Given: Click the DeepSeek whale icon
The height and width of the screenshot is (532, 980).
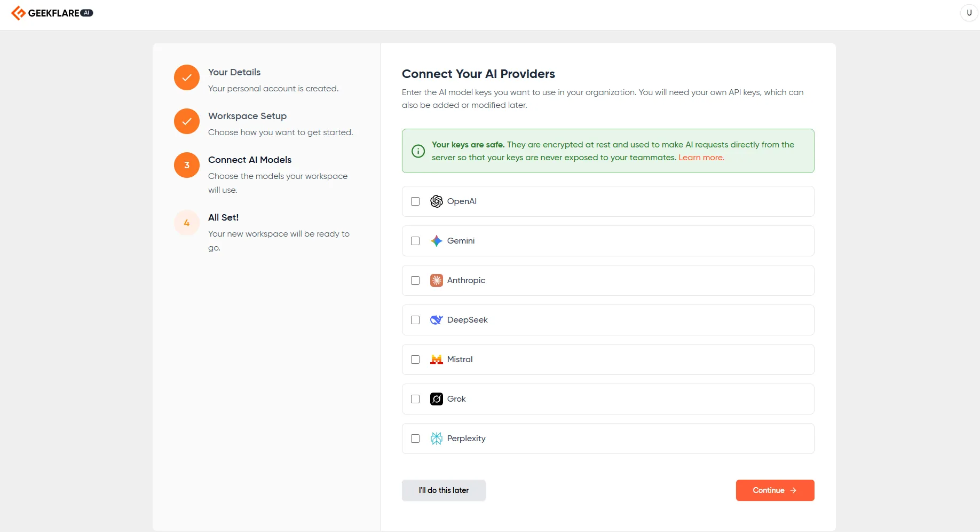Looking at the screenshot, I should [x=436, y=320].
